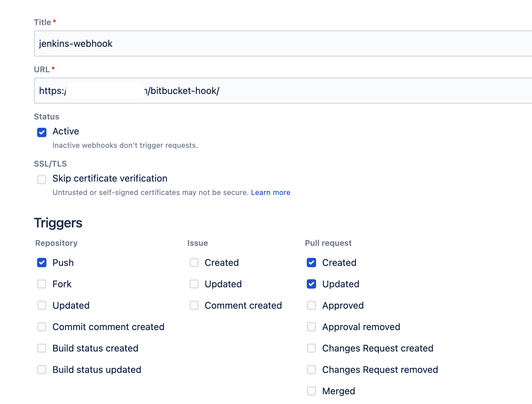Uncheck the Repository Push trigger
Image resolution: width=532 pixels, height=404 pixels.
(42, 263)
